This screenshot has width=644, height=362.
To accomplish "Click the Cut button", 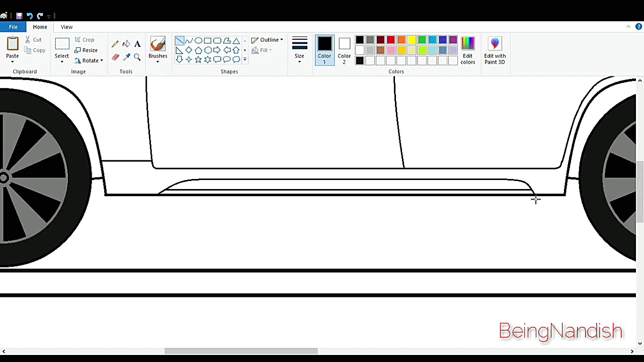I will [33, 40].
